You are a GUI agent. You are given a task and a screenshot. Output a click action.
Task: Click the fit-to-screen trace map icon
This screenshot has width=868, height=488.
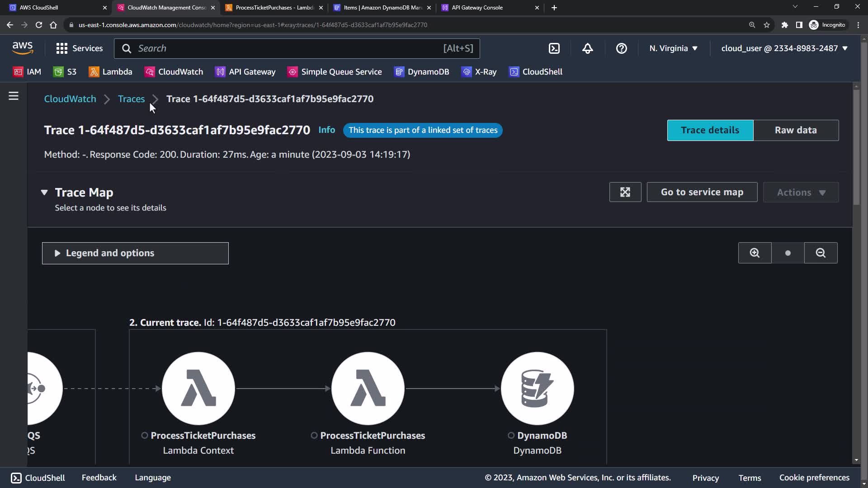pyautogui.click(x=625, y=192)
